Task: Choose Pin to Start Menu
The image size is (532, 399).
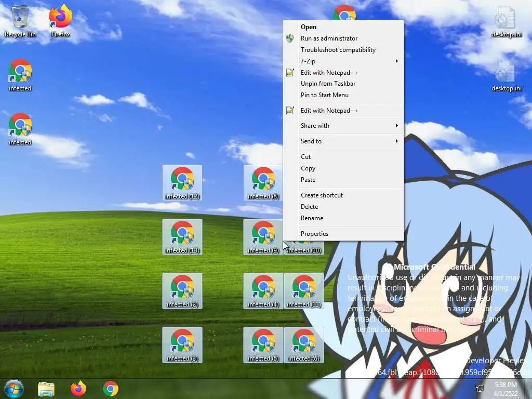Action: coord(343,95)
